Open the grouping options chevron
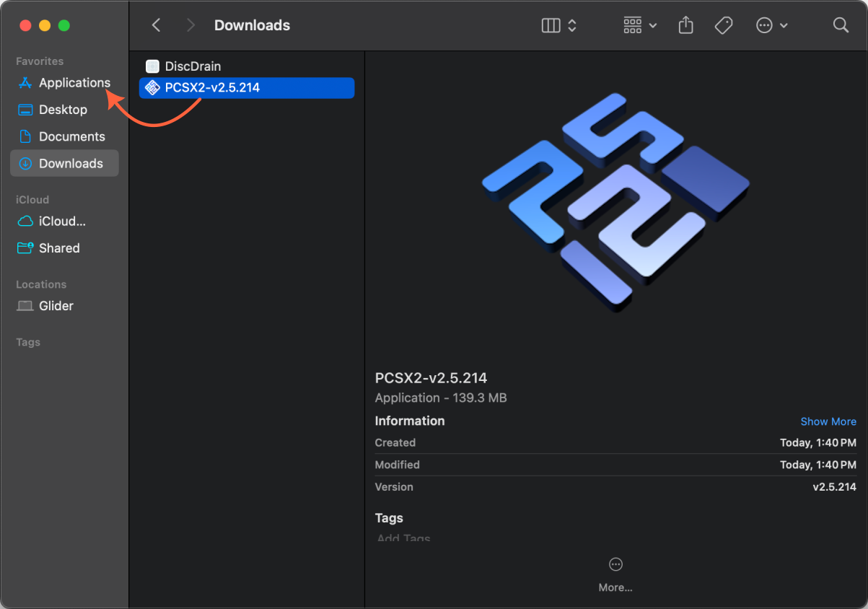 [654, 25]
